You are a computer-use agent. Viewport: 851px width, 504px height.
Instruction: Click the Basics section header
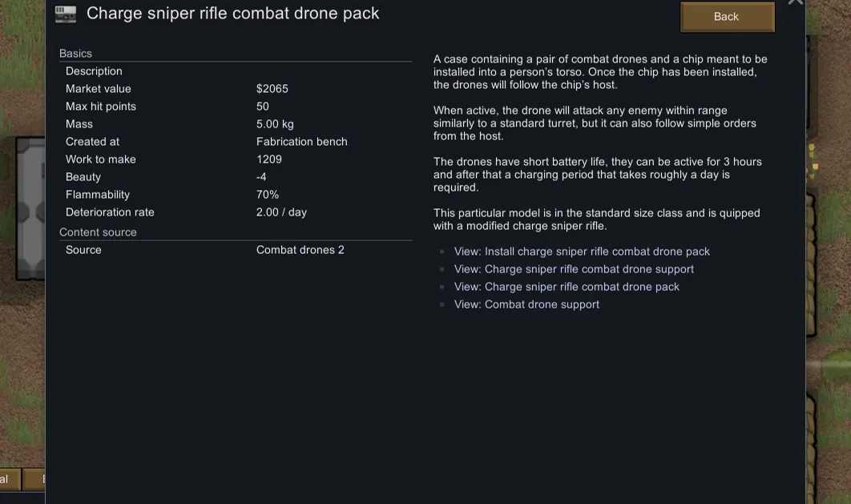point(76,54)
